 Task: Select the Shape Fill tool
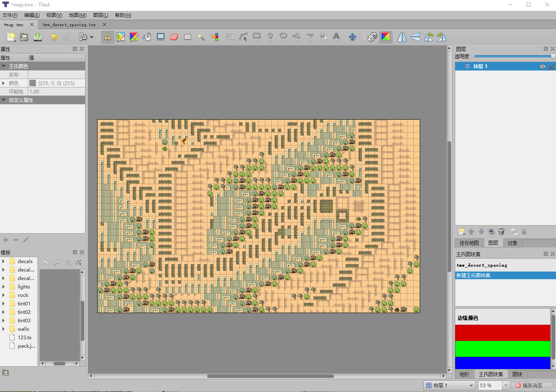[160, 37]
